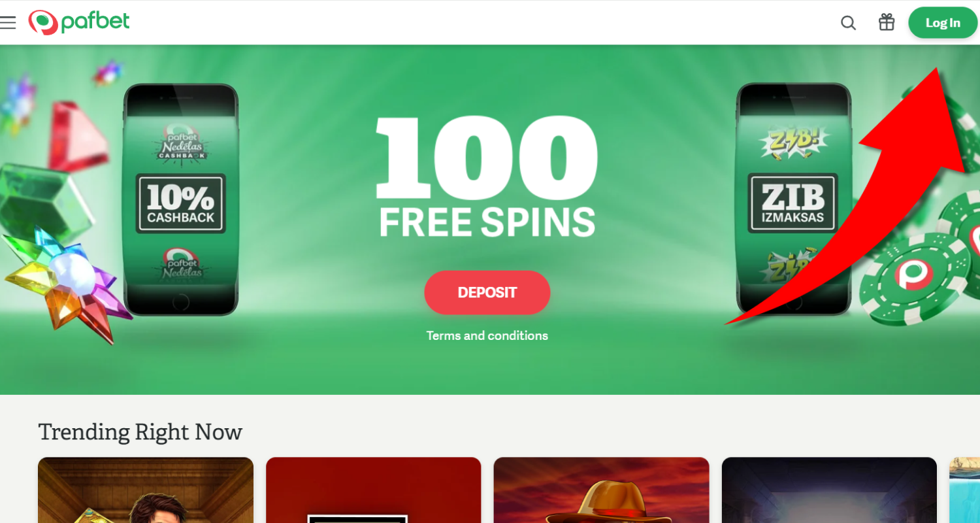Click the Trending Right Now heading
Screen dimensions: 980x523
(x=140, y=432)
